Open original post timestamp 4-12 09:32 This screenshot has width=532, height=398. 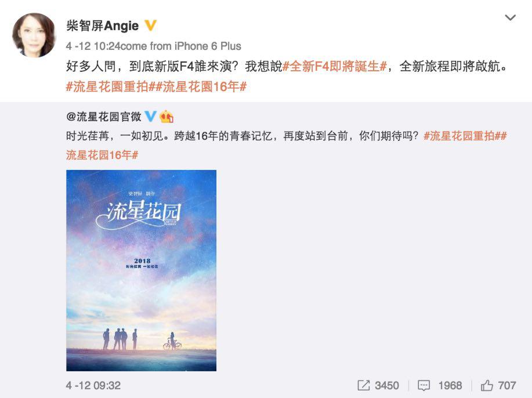click(x=93, y=385)
